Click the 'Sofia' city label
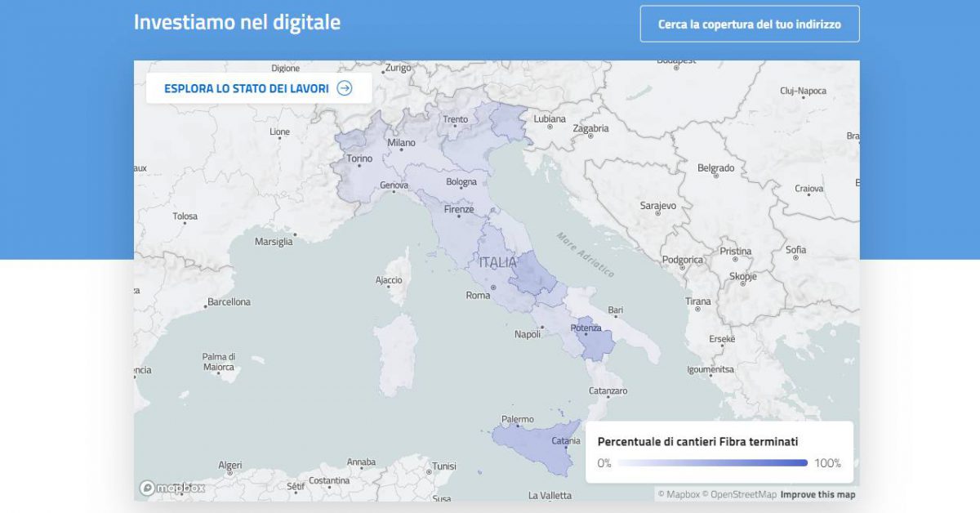Viewport: 980px width, 513px height. [x=795, y=250]
